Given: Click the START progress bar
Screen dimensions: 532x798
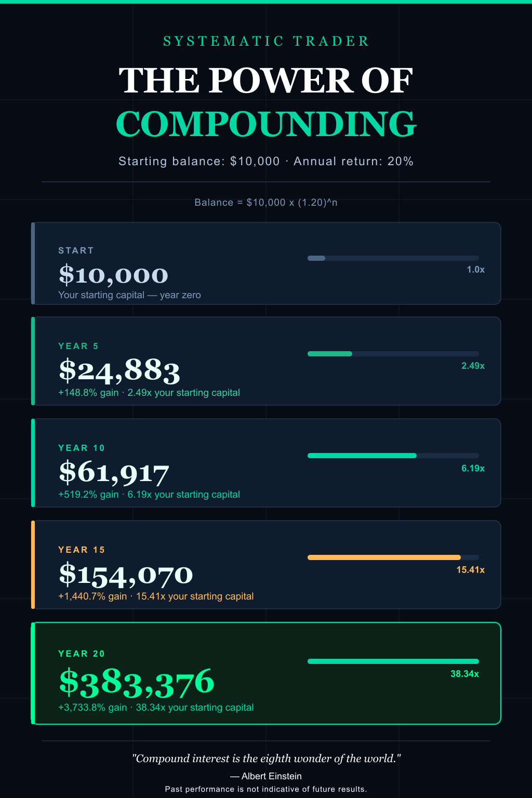Looking at the screenshot, I should [393, 258].
